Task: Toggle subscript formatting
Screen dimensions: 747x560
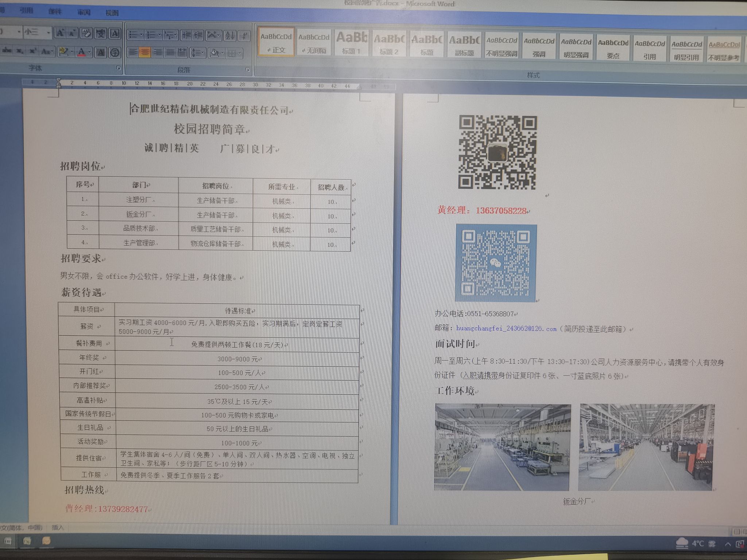Action: pos(20,51)
